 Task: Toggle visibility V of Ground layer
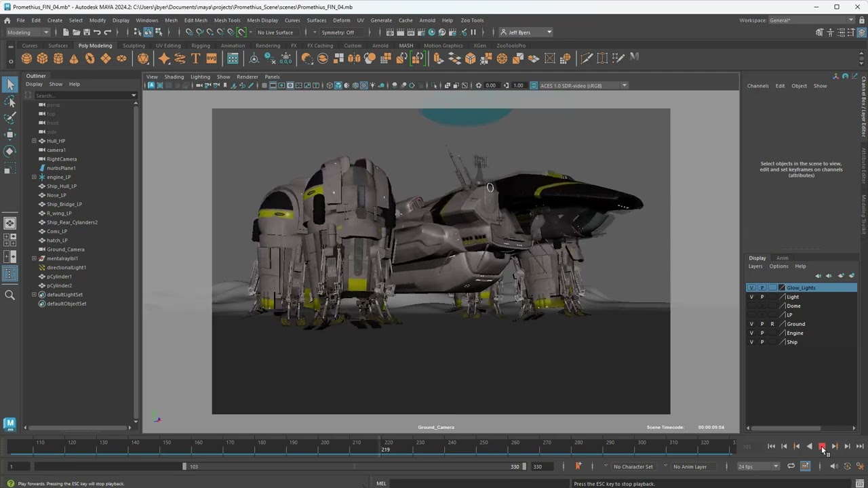(x=751, y=324)
